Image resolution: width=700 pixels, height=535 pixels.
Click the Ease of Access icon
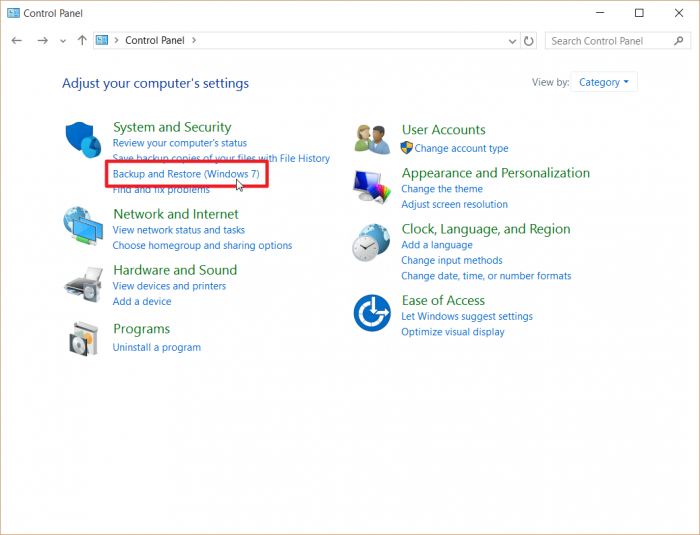[x=372, y=313]
